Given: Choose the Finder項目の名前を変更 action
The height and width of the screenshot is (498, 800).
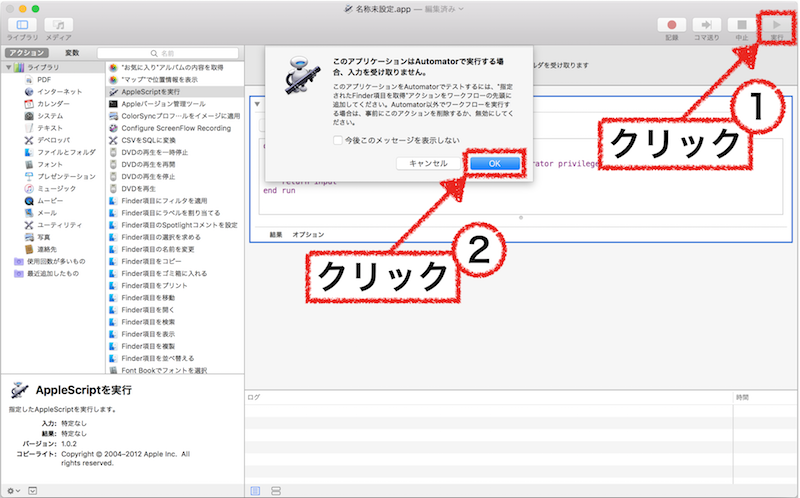Looking at the screenshot, I should 174,249.
